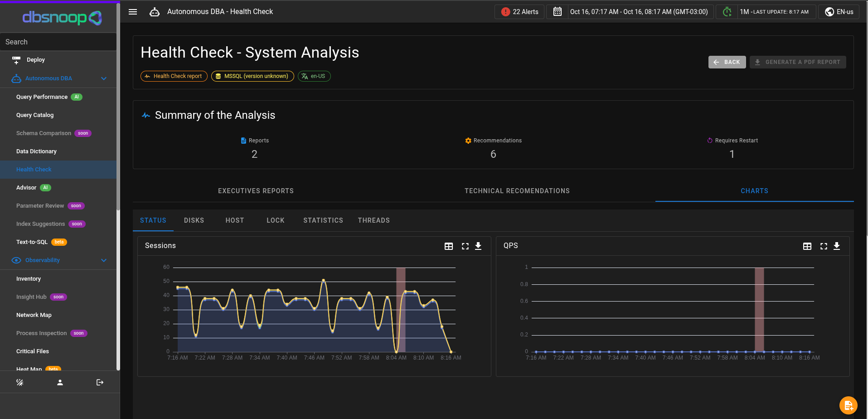
Task: Open the EN-us language selector
Action: click(839, 12)
